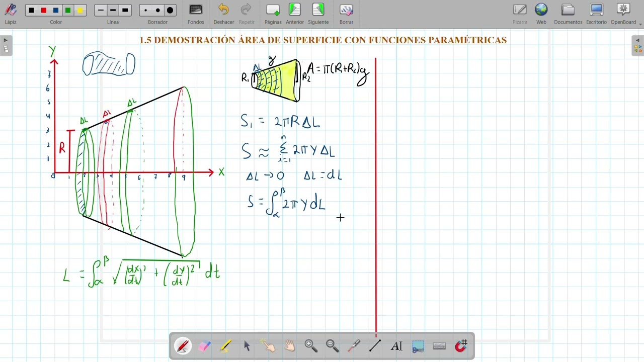Open the Fondos background options

[196, 14]
